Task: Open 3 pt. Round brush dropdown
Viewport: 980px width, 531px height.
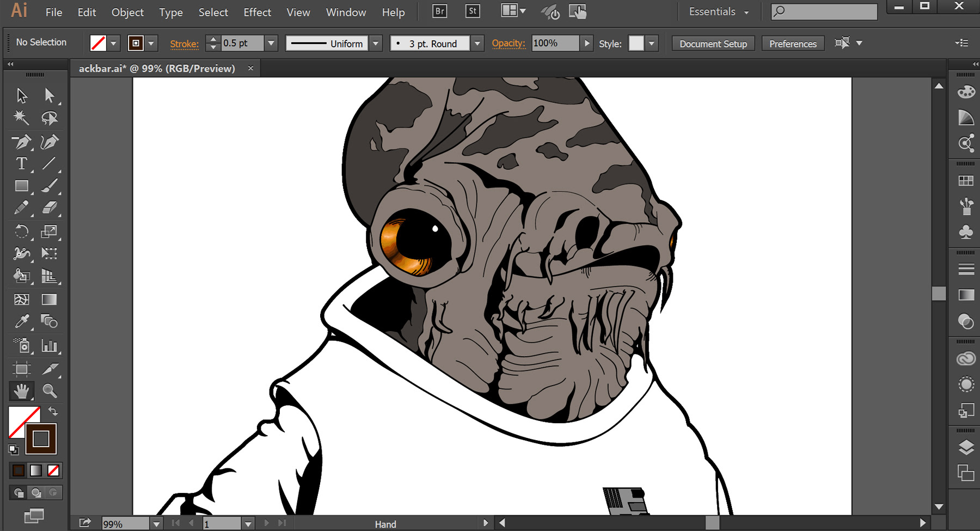Action: click(x=477, y=43)
